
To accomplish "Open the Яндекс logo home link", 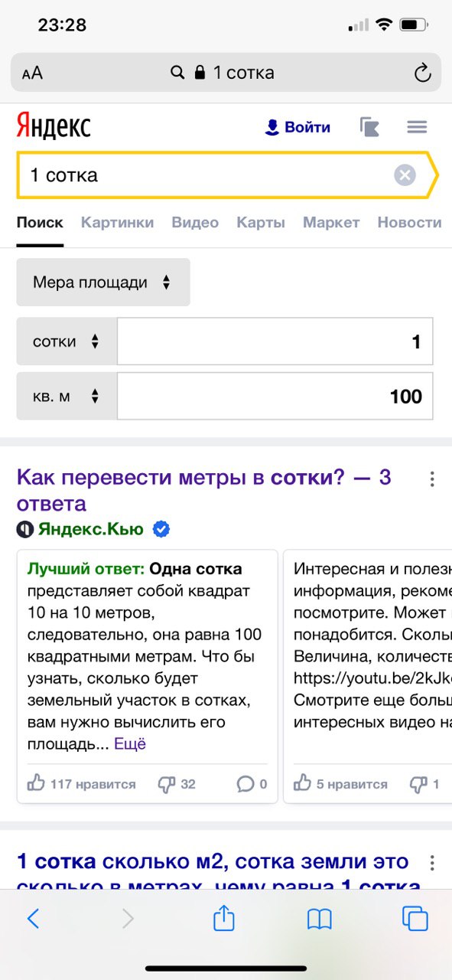I will pos(54,126).
